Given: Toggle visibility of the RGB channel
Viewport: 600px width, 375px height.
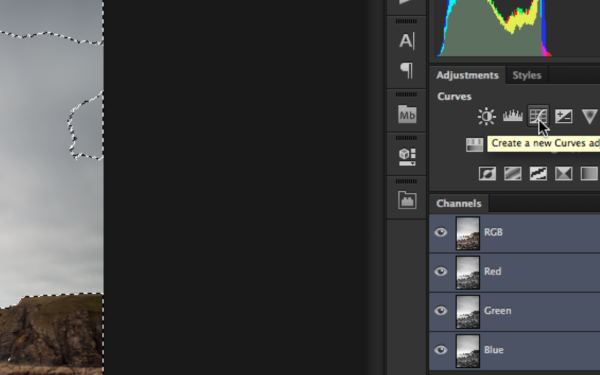Looking at the screenshot, I should [x=441, y=232].
